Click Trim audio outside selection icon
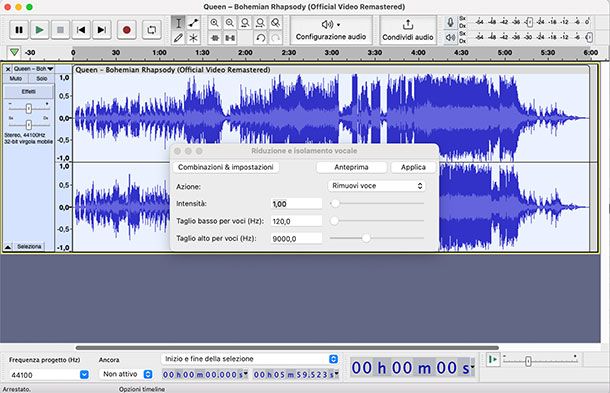The height and width of the screenshot is (393, 610). click(214, 38)
